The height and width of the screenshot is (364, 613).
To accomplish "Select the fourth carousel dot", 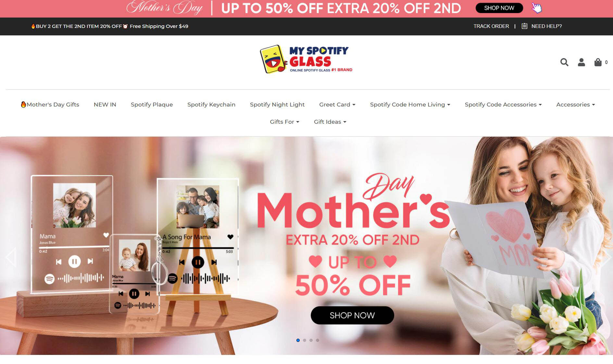I will [x=318, y=340].
